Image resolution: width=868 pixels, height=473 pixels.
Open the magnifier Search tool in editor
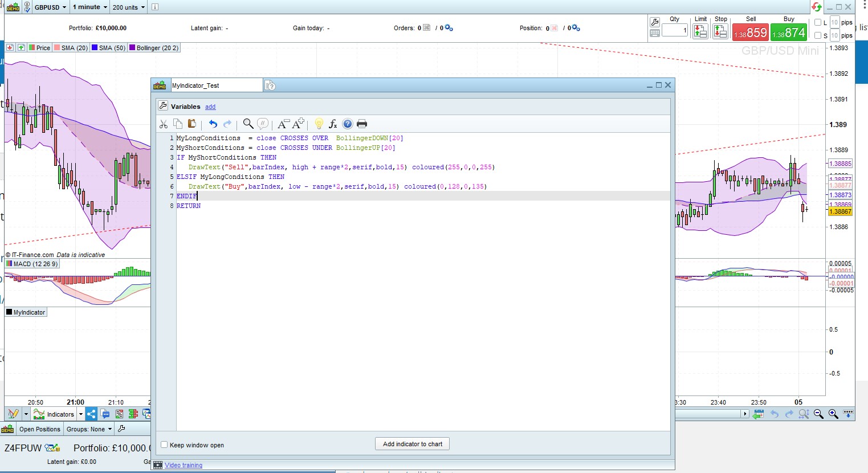click(x=248, y=124)
